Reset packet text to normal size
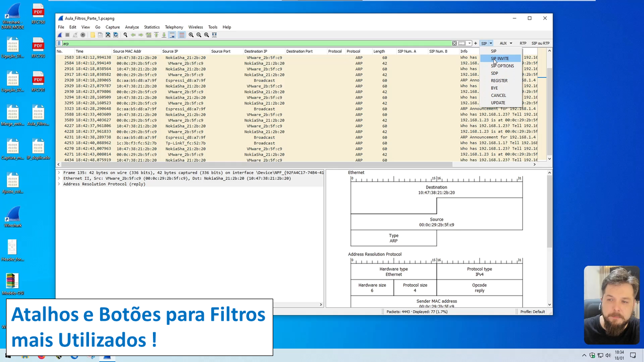 (x=206, y=35)
